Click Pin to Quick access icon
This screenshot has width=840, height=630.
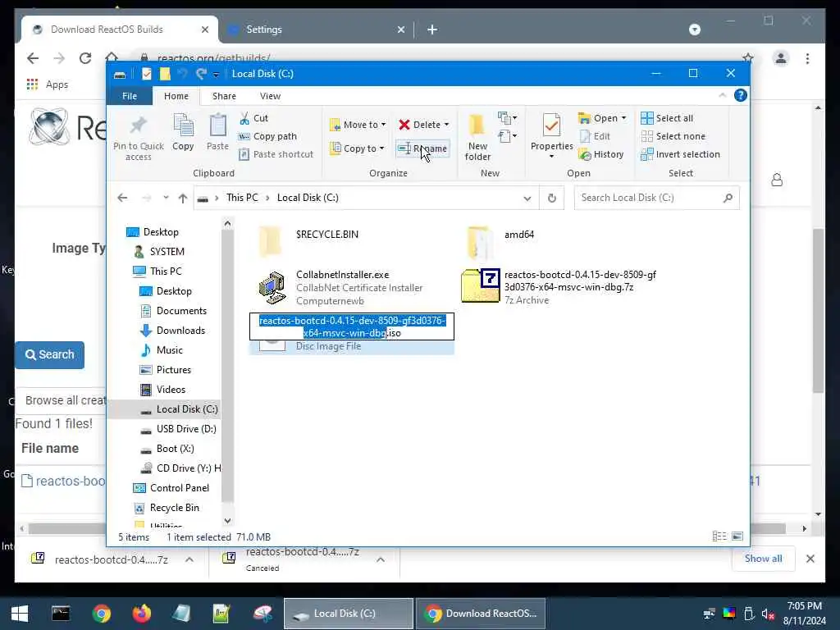138,138
